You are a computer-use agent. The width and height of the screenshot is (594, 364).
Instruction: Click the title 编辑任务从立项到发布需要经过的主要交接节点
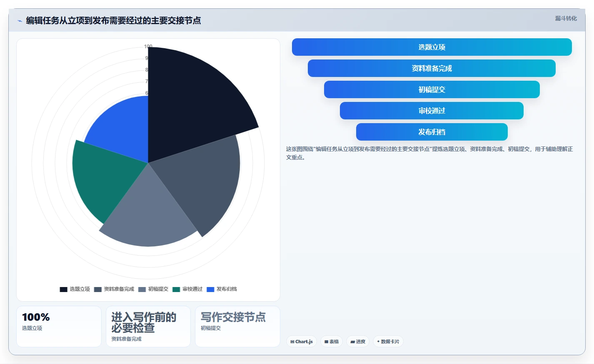[113, 20]
